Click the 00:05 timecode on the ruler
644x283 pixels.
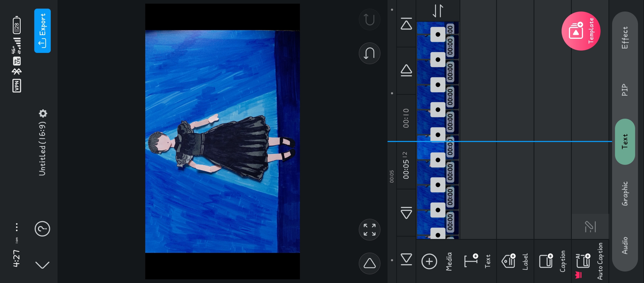pos(391,176)
